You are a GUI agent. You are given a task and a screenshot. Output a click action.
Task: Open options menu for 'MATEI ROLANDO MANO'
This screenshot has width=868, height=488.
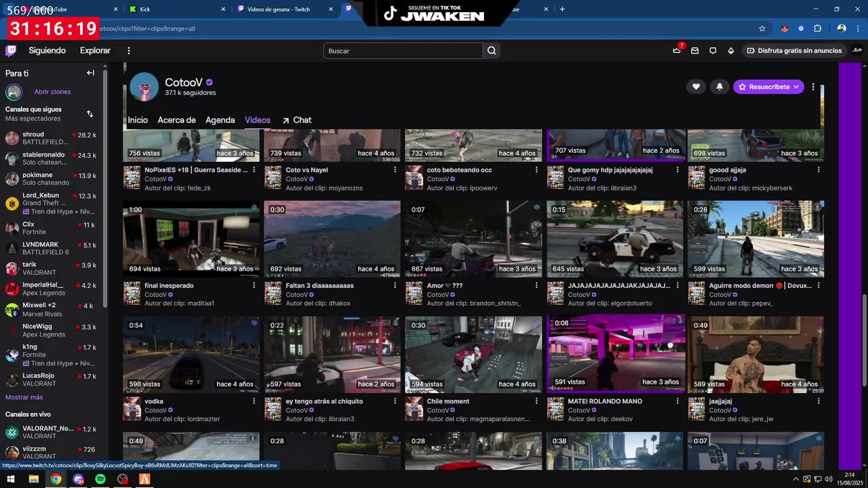[677, 401]
